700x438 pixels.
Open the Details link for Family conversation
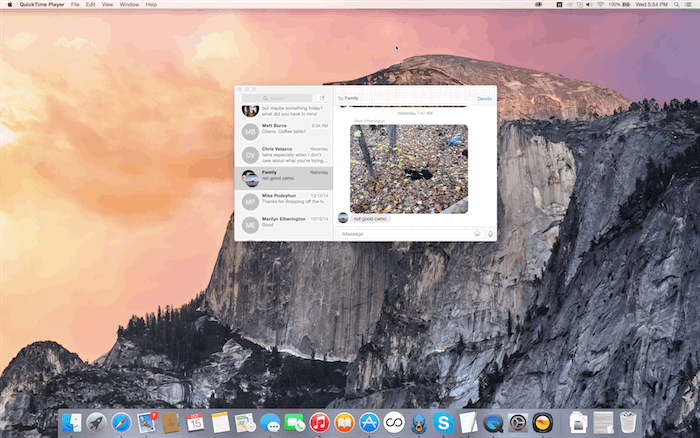(484, 99)
